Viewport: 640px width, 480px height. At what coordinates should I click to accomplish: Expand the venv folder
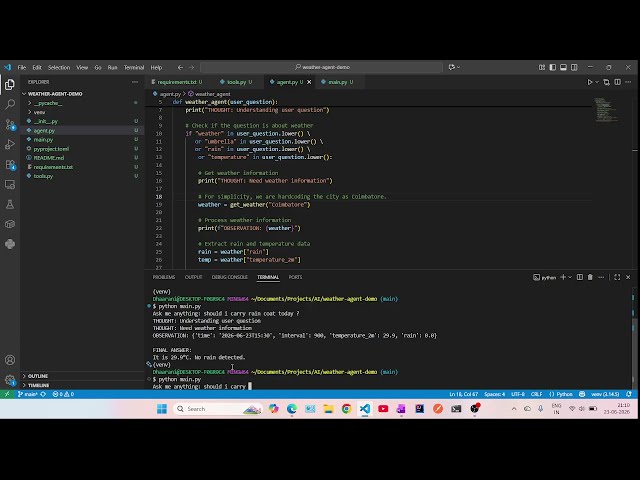coord(82,112)
